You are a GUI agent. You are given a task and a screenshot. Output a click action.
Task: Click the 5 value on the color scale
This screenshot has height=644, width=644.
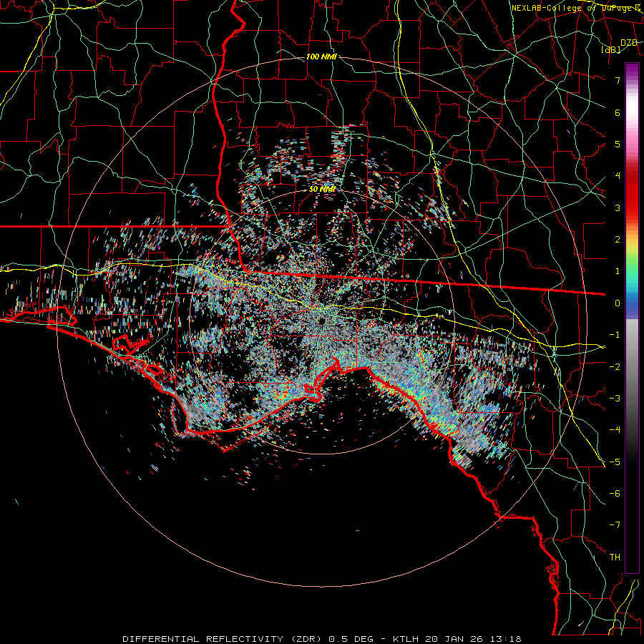618,144
